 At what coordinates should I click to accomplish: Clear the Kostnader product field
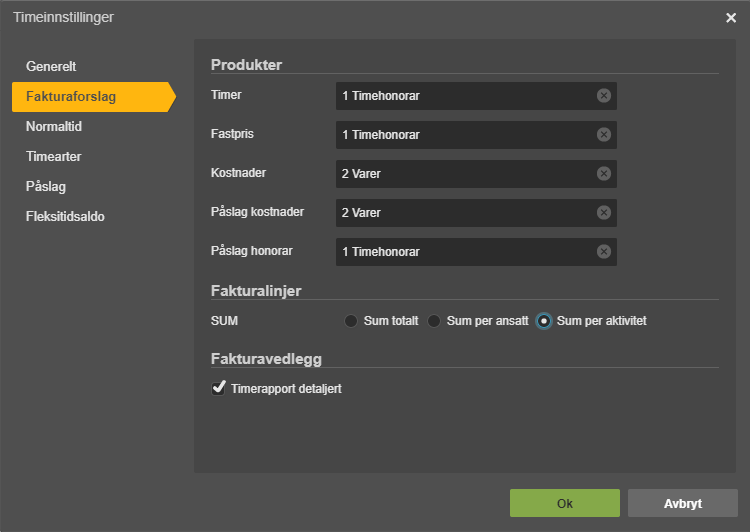pyautogui.click(x=604, y=174)
